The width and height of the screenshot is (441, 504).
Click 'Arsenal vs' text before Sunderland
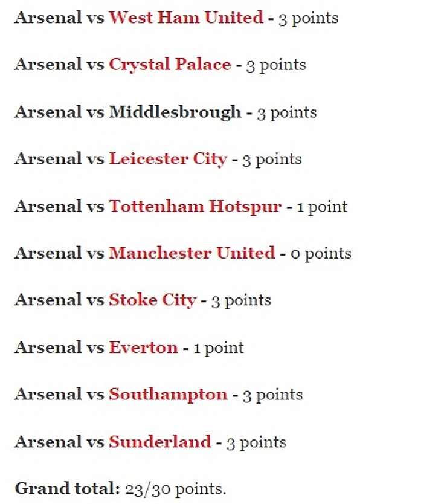pyautogui.click(x=59, y=442)
